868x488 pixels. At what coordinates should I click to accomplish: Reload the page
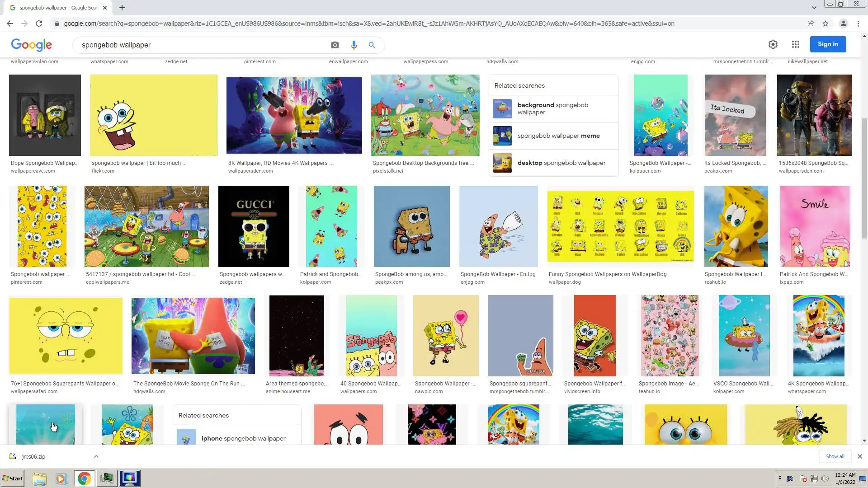coord(39,23)
